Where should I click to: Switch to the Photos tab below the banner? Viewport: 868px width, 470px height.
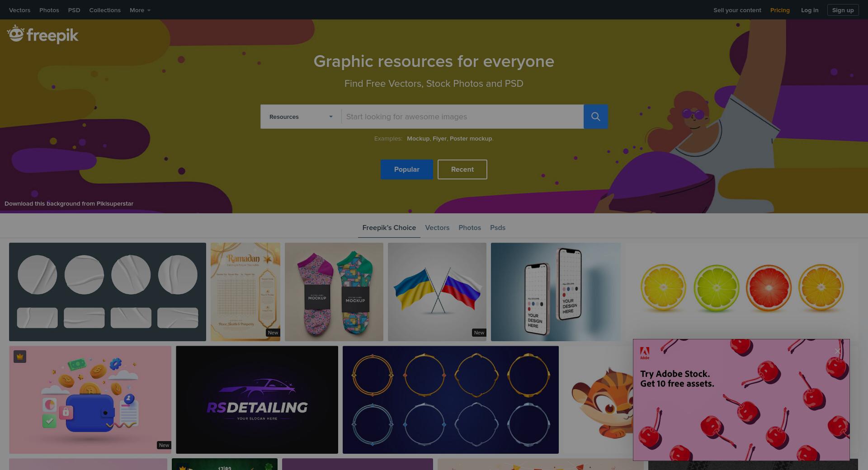click(470, 228)
